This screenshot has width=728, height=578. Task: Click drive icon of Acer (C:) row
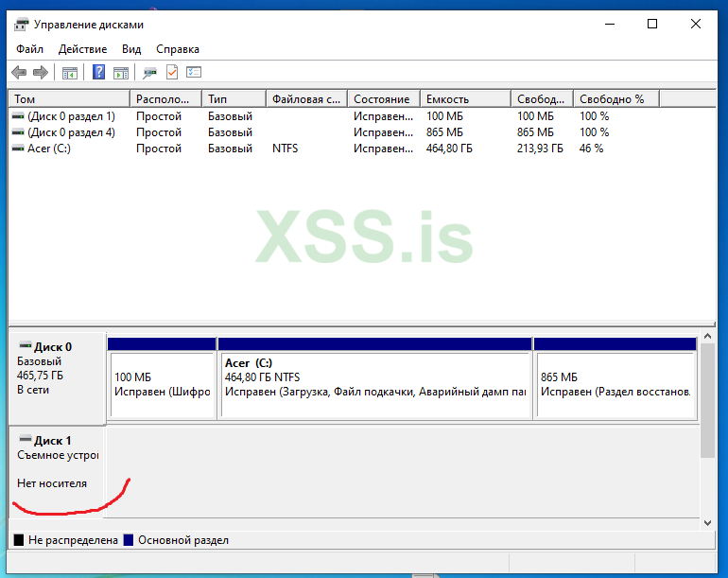pyautogui.click(x=18, y=149)
